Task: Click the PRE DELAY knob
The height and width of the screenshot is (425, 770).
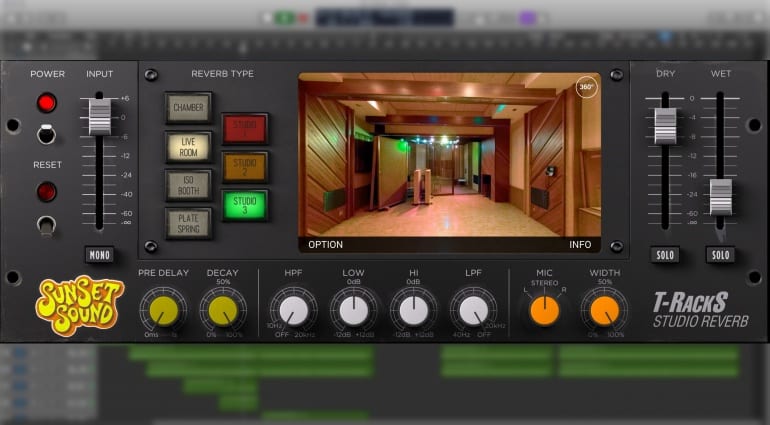Action: pyautogui.click(x=164, y=311)
